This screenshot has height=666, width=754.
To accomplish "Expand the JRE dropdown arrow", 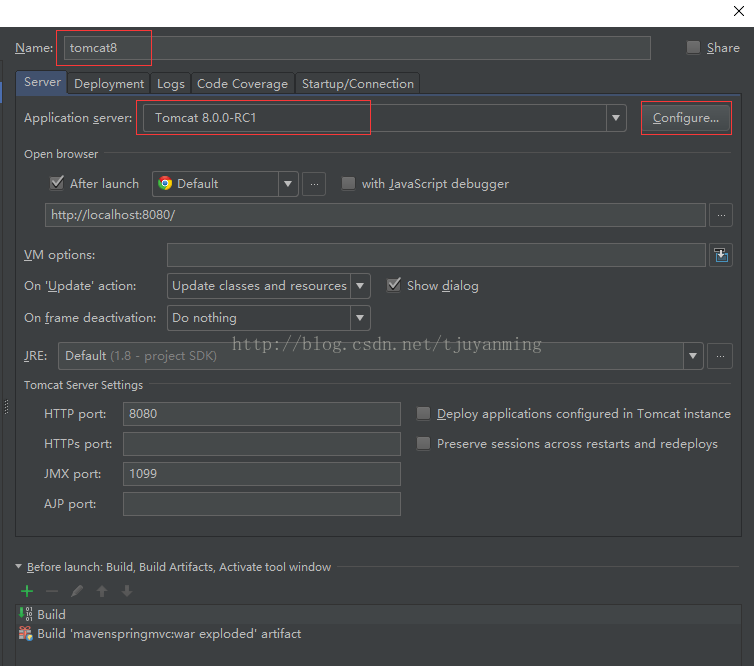I will click(x=693, y=356).
